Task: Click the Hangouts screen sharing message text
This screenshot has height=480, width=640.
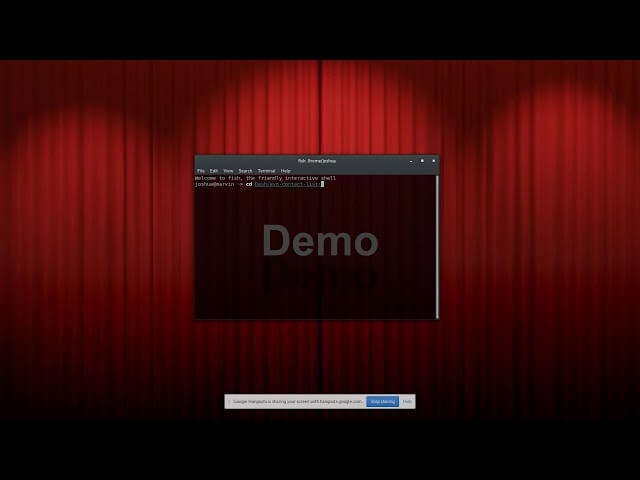Action: click(298, 401)
